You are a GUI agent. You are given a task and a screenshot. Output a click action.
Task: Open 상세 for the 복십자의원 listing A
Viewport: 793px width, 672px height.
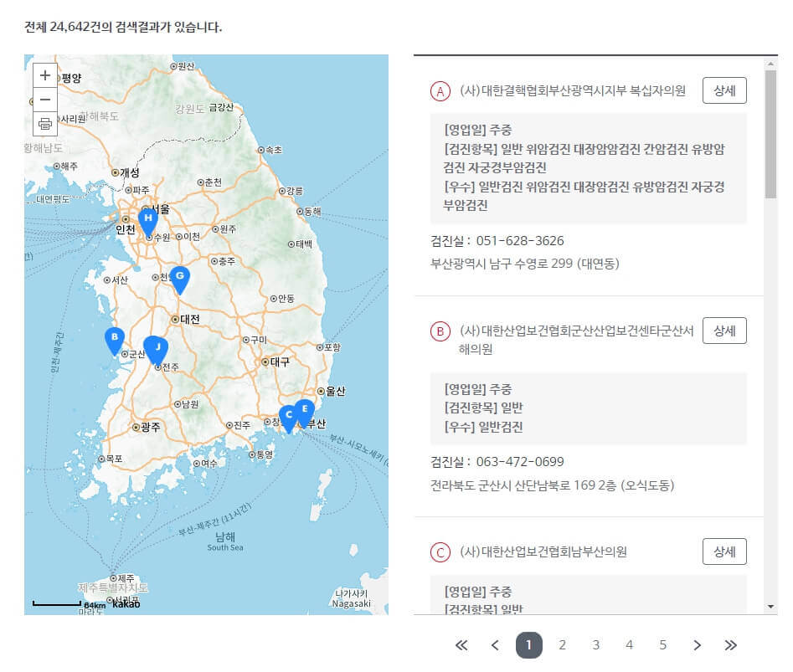723,90
